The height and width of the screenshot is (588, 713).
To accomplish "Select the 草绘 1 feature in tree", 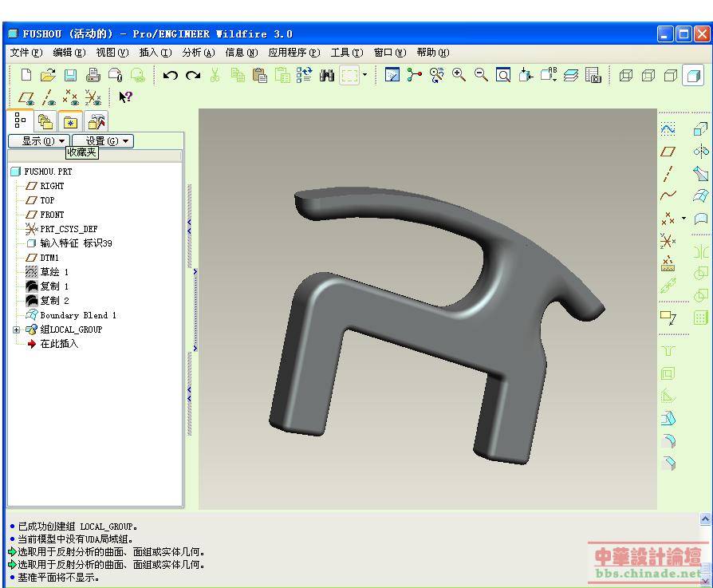I will pos(54,272).
